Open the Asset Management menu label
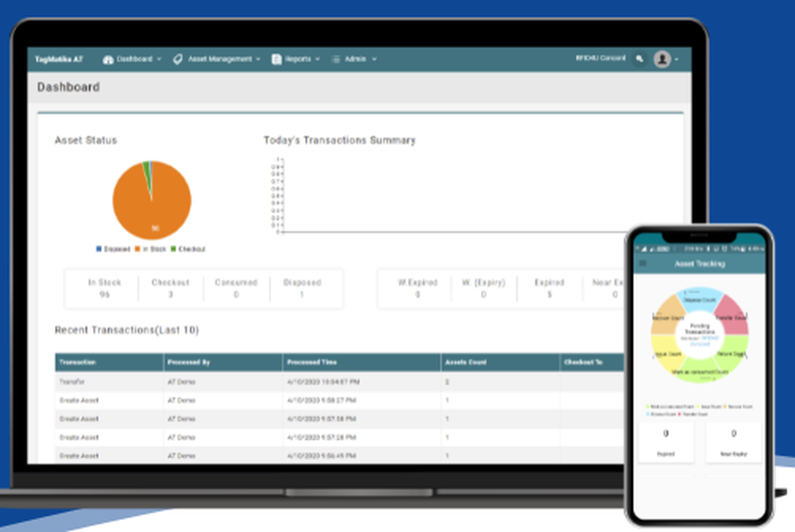 (x=220, y=59)
